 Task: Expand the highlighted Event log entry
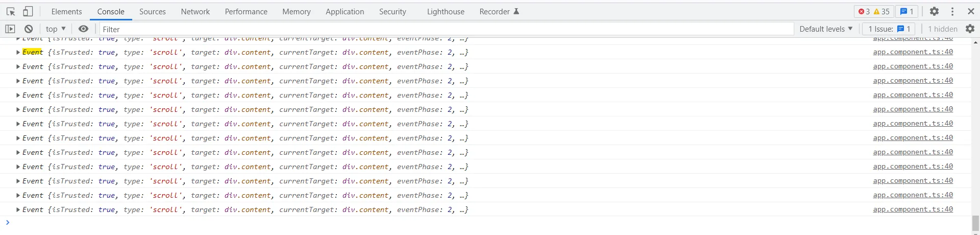coord(18,52)
